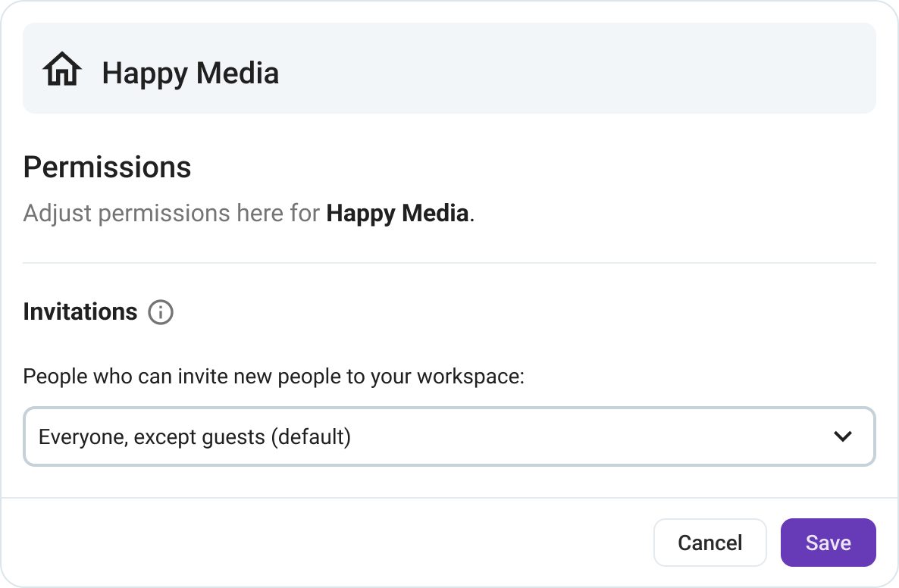
Task: Click the info icon next to Invitations heading
Action: click(x=161, y=312)
